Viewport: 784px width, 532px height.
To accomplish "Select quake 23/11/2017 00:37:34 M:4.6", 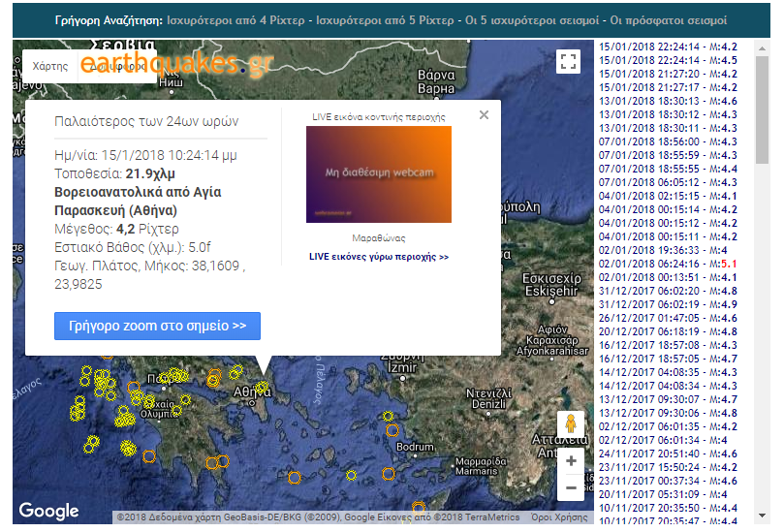I will pos(668,481).
